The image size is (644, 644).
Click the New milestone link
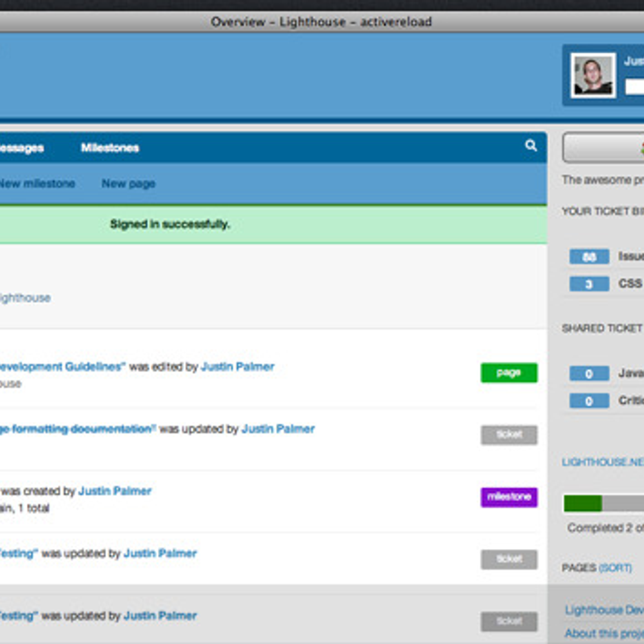coord(36,184)
